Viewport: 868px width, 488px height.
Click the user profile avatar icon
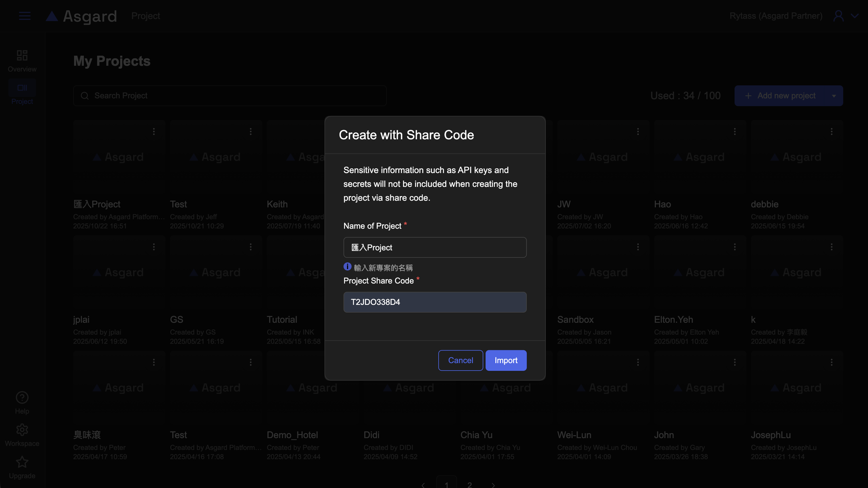click(x=838, y=16)
